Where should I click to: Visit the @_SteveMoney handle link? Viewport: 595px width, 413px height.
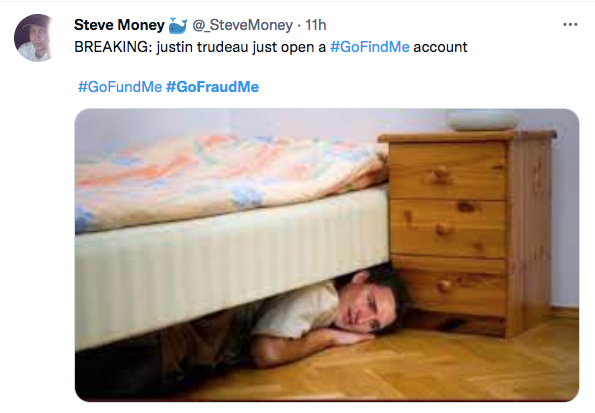click(x=242, y=25)
